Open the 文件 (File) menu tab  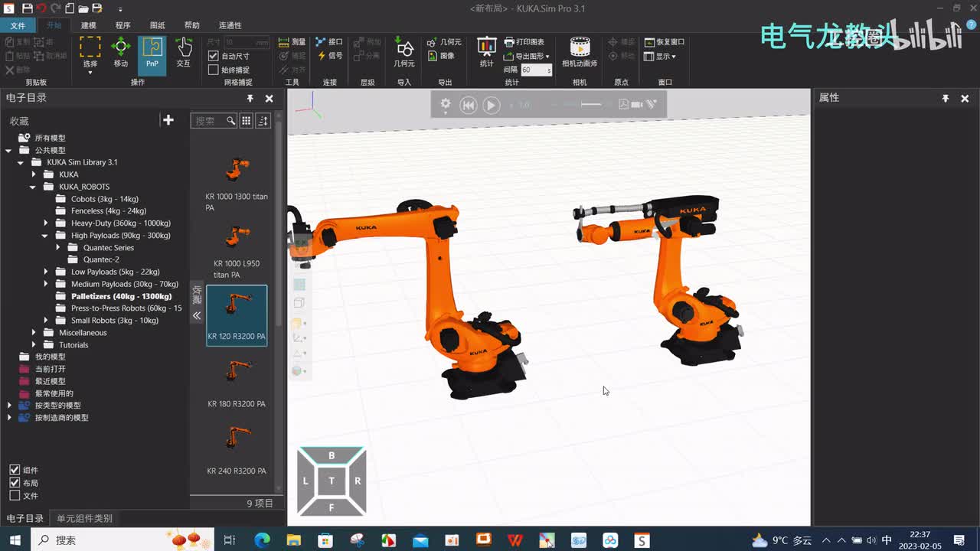18,25
